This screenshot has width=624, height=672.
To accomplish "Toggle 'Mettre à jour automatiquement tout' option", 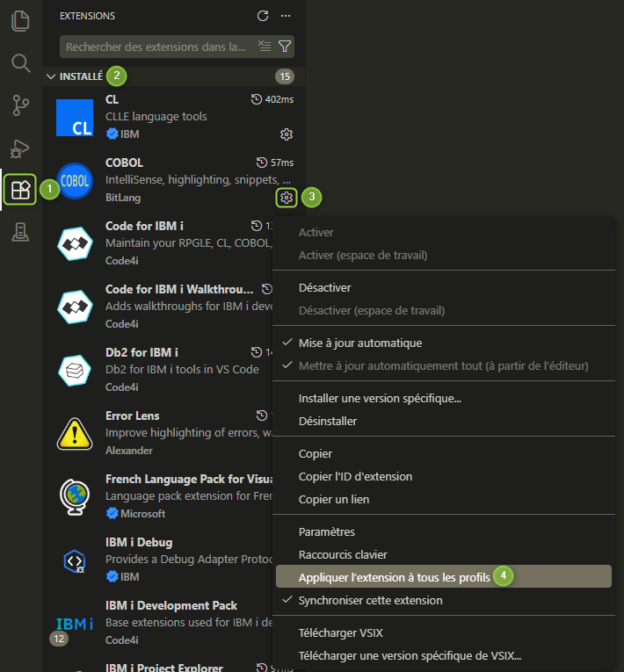I will click(x=443, y=365).
